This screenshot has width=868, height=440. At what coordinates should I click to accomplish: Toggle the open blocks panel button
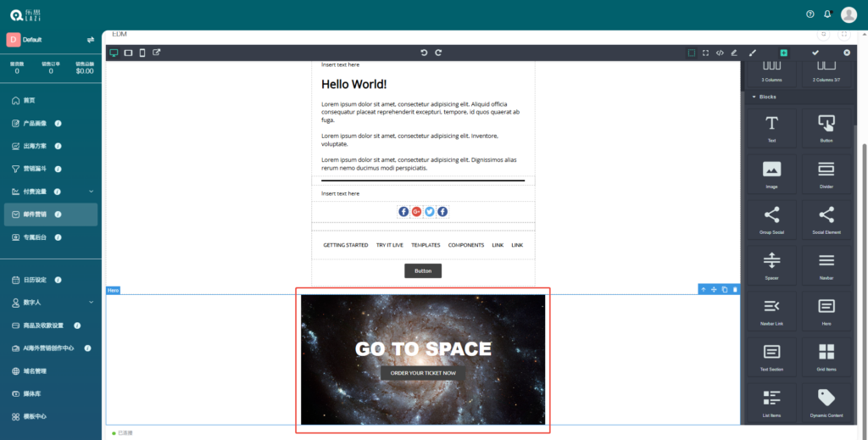pyautogui.click(x=783, y=53)
